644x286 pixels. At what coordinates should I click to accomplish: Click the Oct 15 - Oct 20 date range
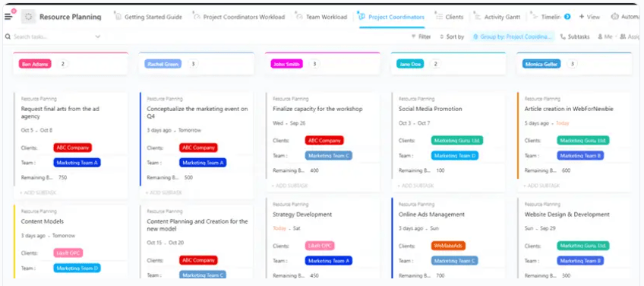[165, 243]
